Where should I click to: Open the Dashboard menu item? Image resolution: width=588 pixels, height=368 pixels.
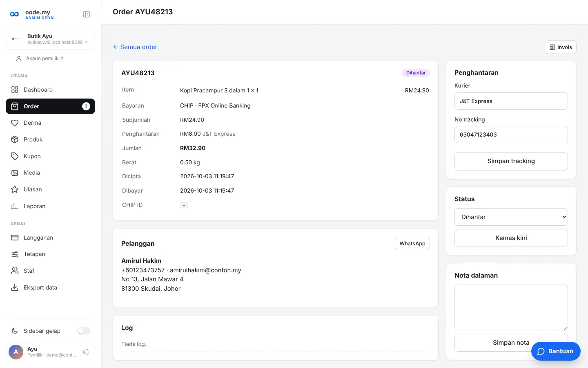tap(50, 90)
